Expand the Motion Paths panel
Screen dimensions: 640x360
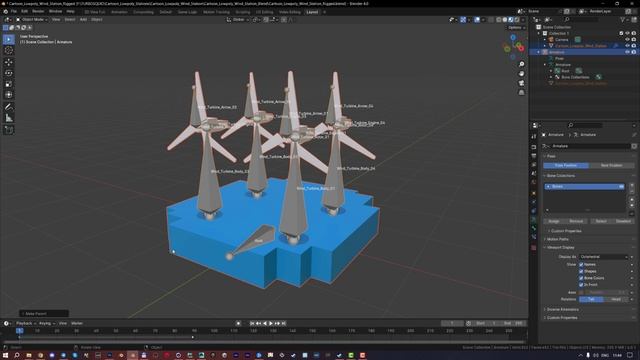point(558,239)
